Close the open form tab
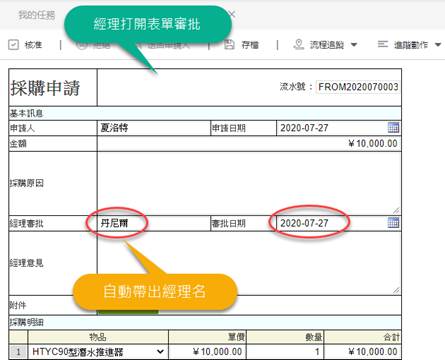 (x=232, y=14)
